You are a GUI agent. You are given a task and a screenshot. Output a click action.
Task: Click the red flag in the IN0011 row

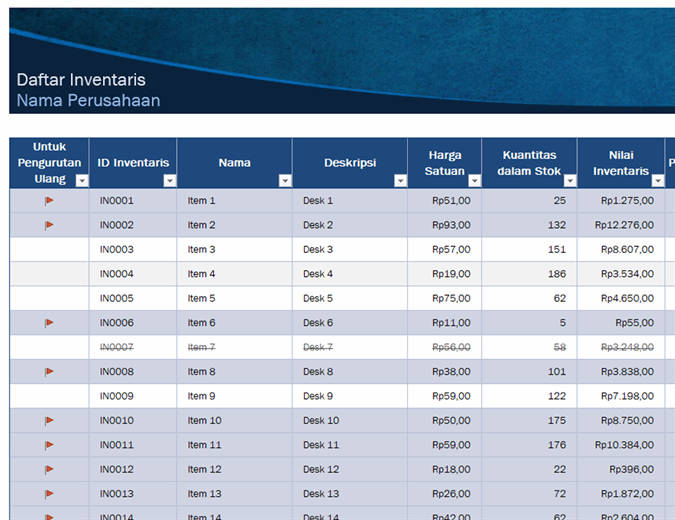[x=49, y=445]
